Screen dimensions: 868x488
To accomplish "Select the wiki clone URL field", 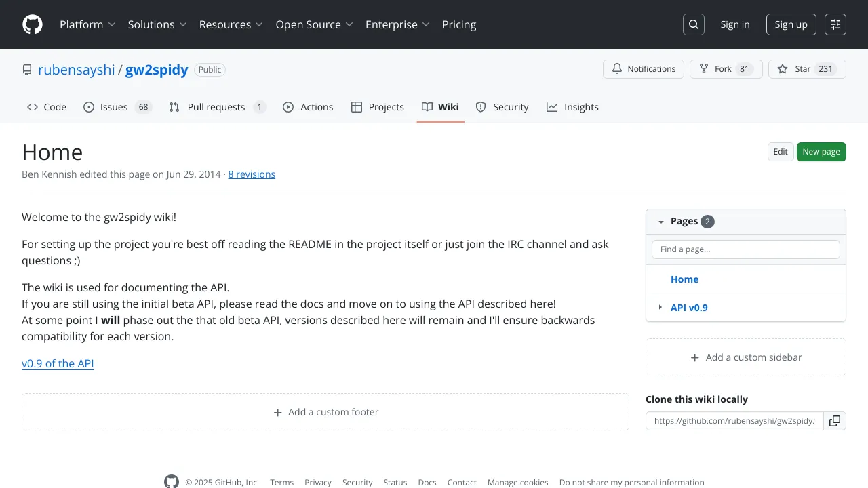I will point(734,421).
